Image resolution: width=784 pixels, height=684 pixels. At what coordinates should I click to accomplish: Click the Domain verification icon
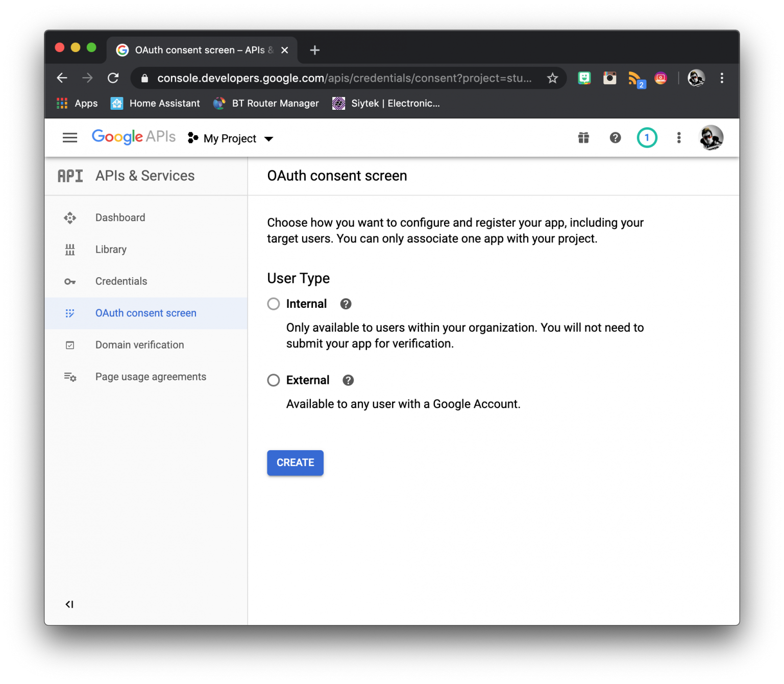(70, 345)
